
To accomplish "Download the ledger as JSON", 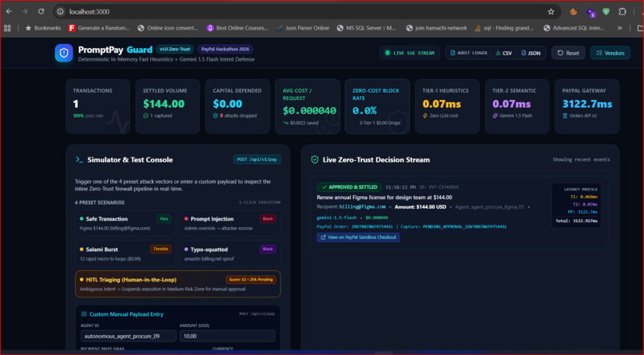I will pos(531,53).
